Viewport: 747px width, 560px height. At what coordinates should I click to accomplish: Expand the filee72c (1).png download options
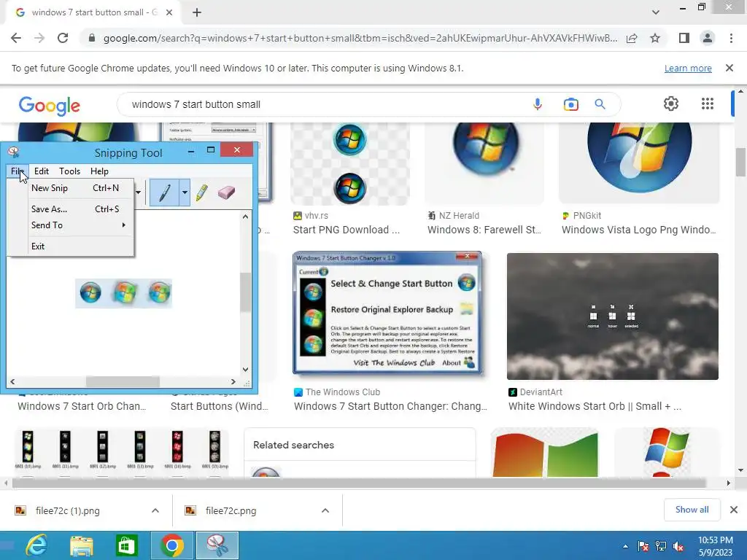(x=155, y=511)
